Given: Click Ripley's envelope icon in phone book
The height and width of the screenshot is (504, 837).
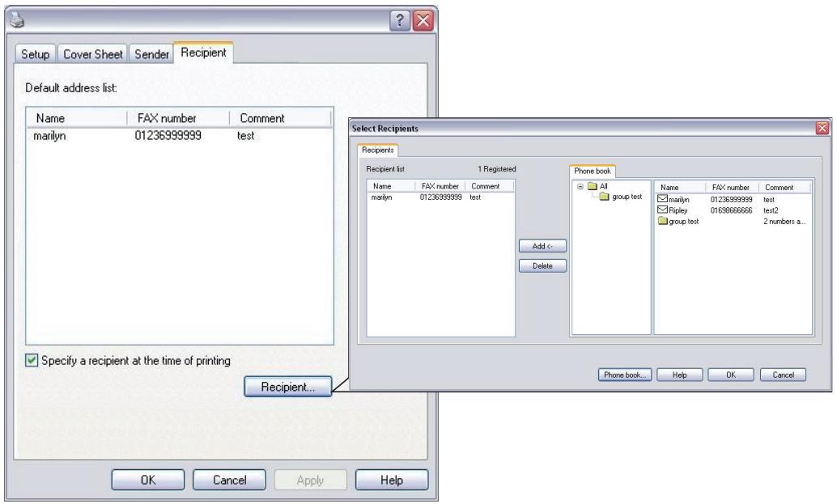Looking at the screenshot, I should click(662, 210).
